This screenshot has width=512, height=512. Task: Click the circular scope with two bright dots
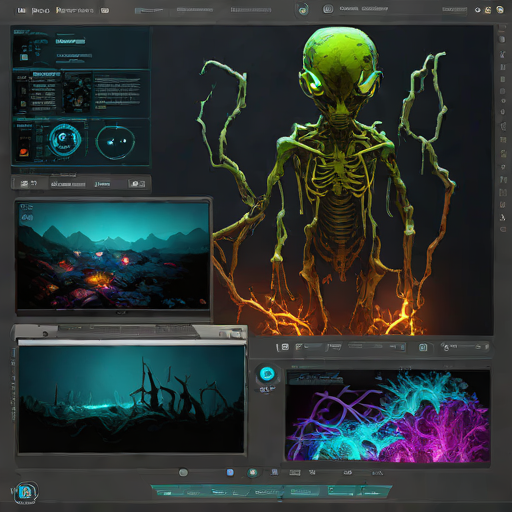(x=115, y=142)
